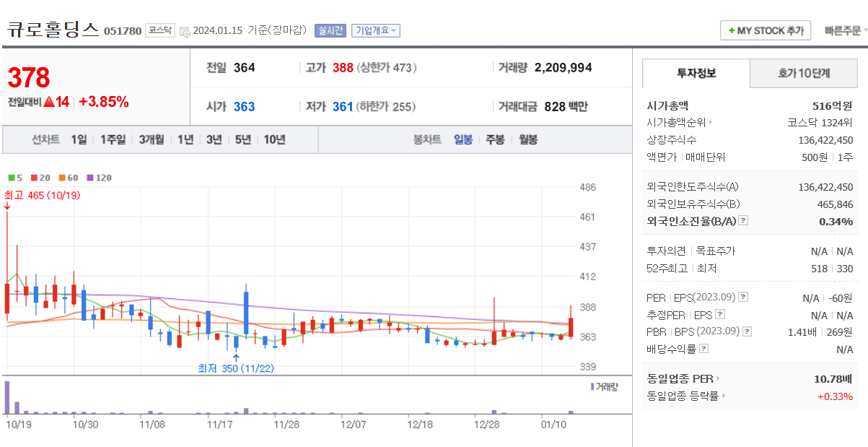Select 주봉 candlestick chart
The width and height of the screenshot is (868, 447).
tap(496, 139)
